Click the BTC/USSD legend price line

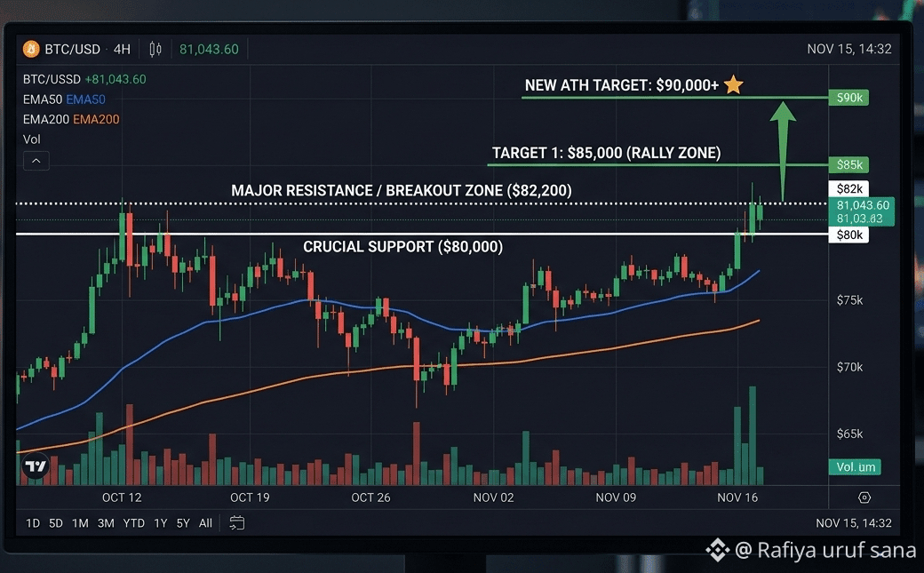[84, 79]
